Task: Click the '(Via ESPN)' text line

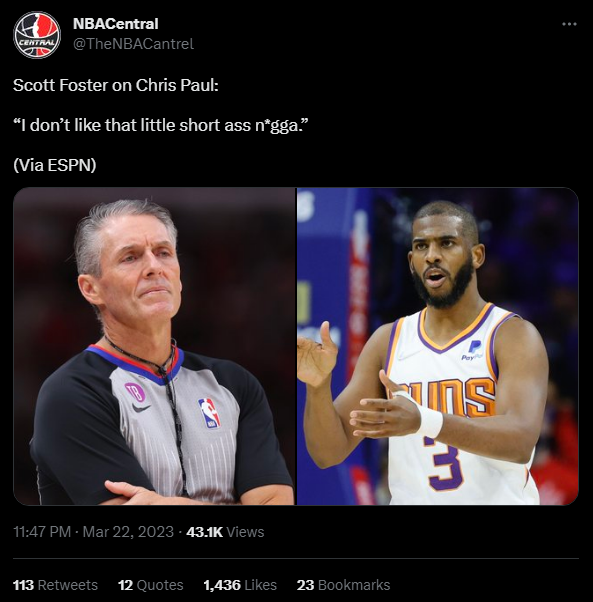Action: pyautogui.click(x=55, y=165)
